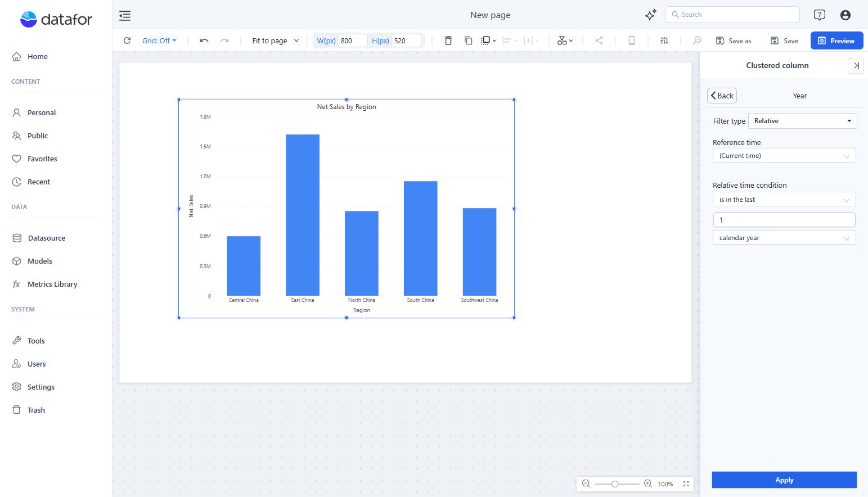Zoom in the canvas
Screen dimensions: 868x497
coord(648,484)
